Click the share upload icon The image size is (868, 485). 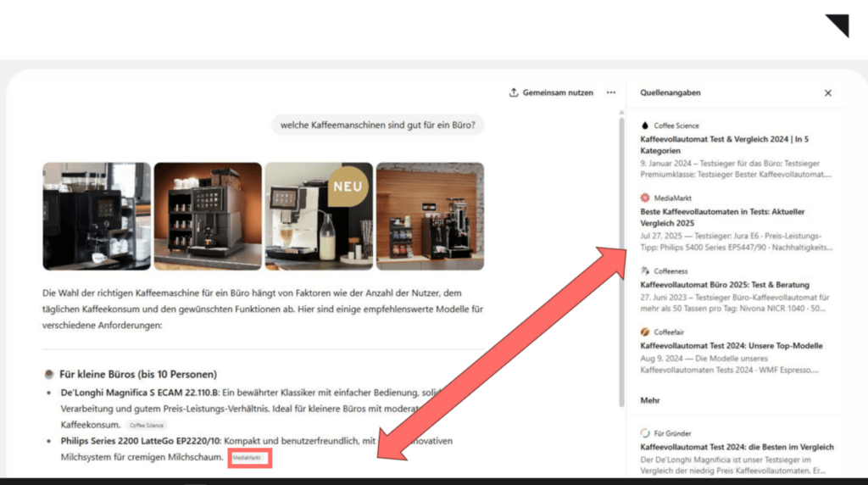pyautogui.click(x=514, y=92)
